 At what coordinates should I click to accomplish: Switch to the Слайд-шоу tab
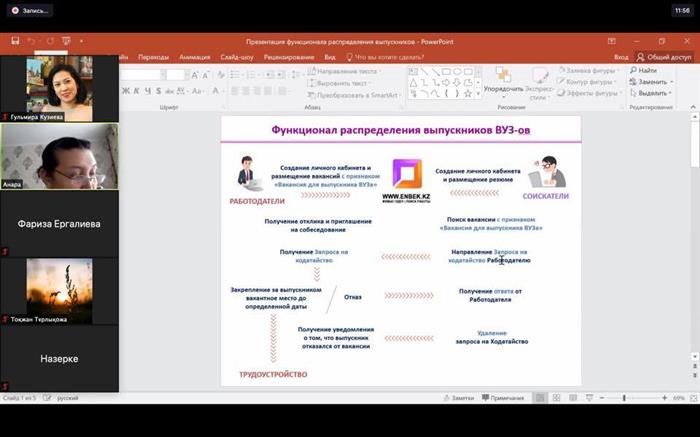point(237,57)
